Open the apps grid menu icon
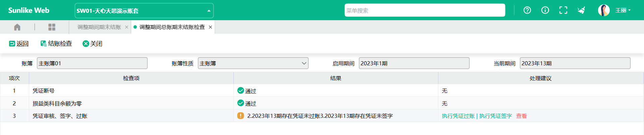Screen dimensions: 644x135 [x=52, y=27]
